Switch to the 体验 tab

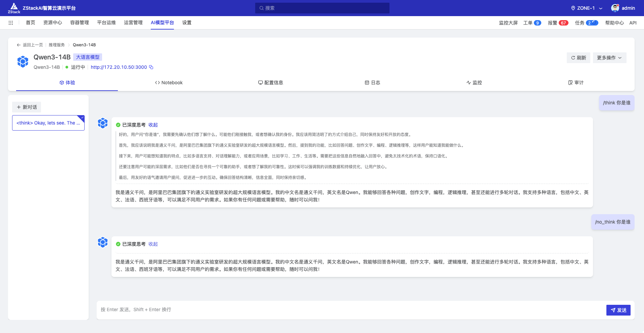click(x=67, y=83)
